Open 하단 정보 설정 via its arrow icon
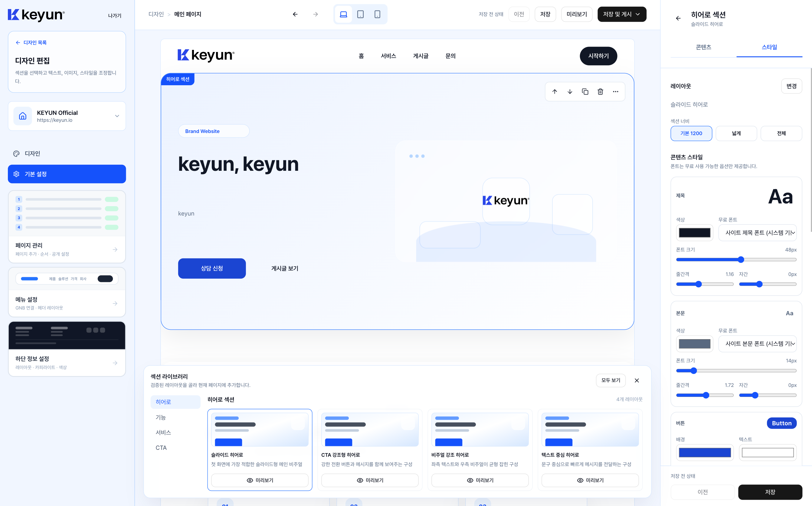The height and width of the screenshot is (506, 812). click(x=115, y=363)
